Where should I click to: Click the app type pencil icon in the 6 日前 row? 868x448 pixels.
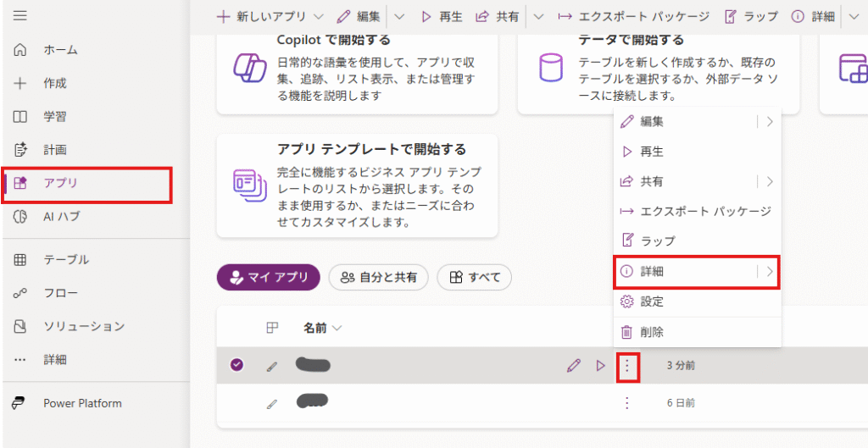click(x=271, y=404)
